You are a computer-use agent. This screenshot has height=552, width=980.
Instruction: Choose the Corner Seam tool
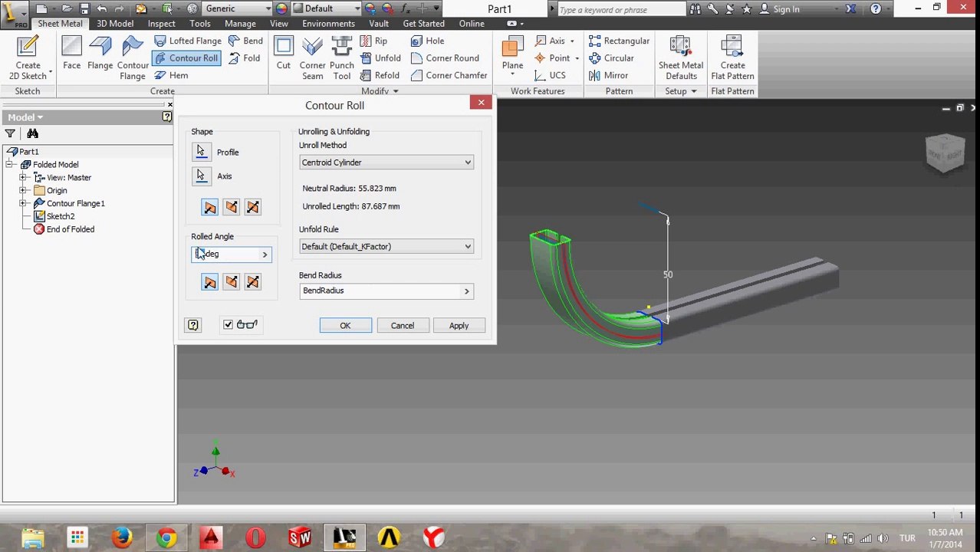click(312, 58)
